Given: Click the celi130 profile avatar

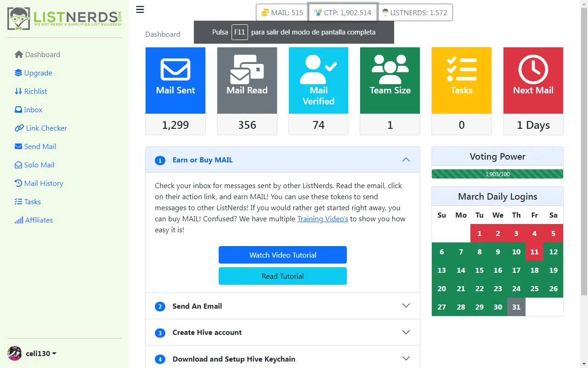Looking at the screenshot, I should pos(15,353).
